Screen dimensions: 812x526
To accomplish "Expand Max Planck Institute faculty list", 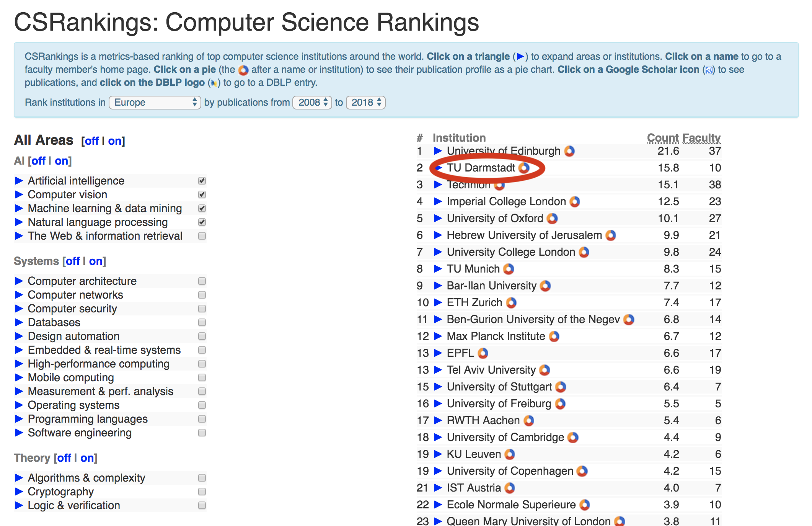I will [438, 336].
